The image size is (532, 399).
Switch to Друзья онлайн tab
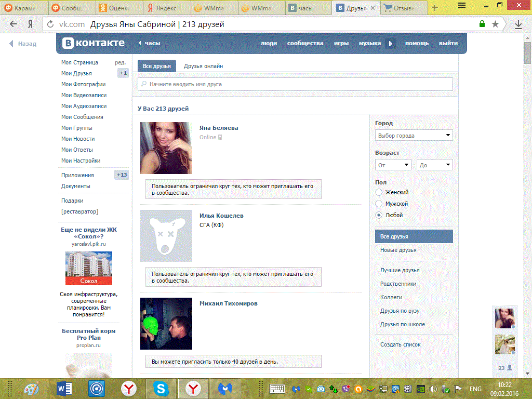click(203, 66)
